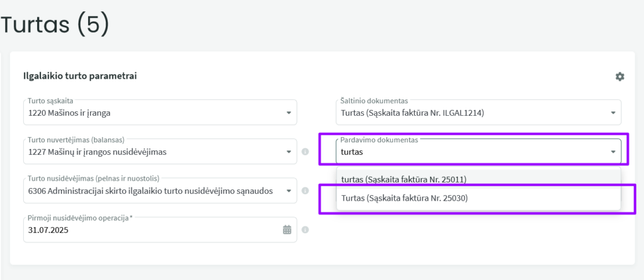The height and width of the screenshot is (280, 644).
Task: Open Turto nusidėvėjimas (pelnas ir nuostolis) arrow
Action: click(x=289, y=191)
